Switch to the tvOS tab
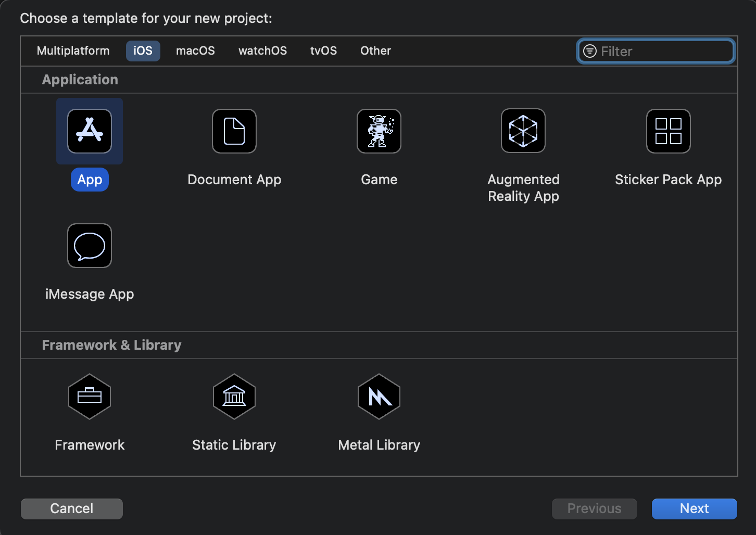 [323, 51]
